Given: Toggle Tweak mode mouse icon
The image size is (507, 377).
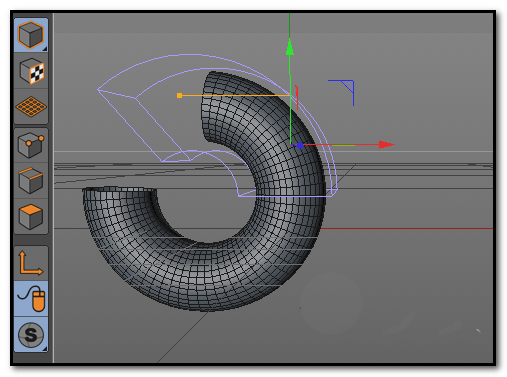Looking at the screenshot, I should point(31,299).
